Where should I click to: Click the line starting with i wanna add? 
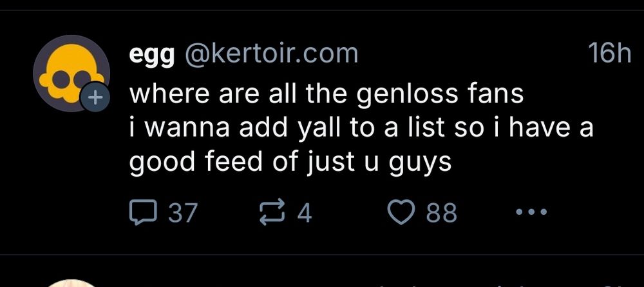pyautogui.click(x=361, y=128)
